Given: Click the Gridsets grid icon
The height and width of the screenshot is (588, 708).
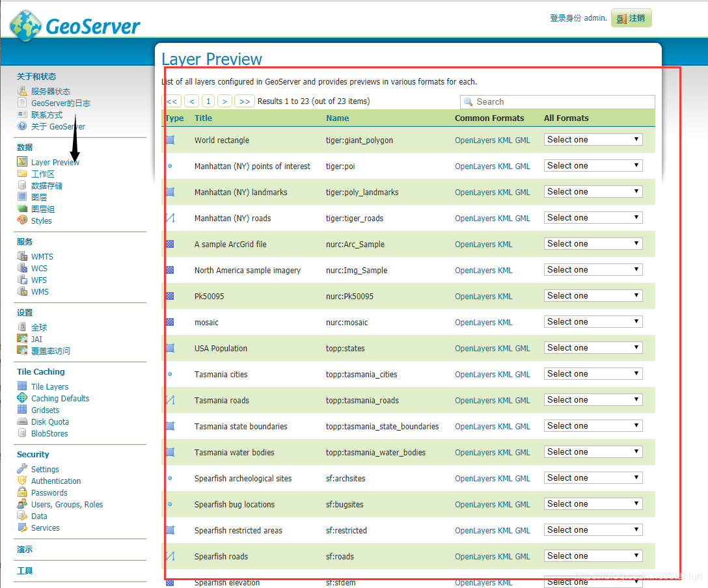Looking at the screenshot, I should pyautogui.click(x=22, y=409).
